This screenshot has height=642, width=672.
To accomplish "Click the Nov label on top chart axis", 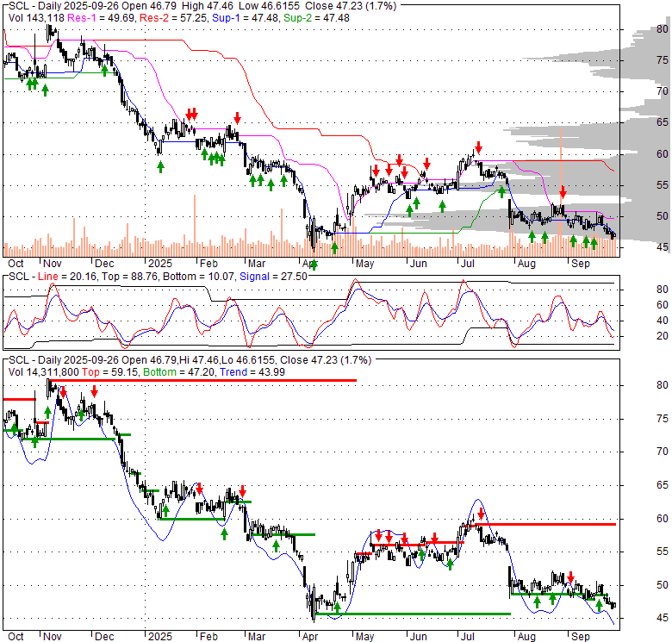I will point(53,264).
